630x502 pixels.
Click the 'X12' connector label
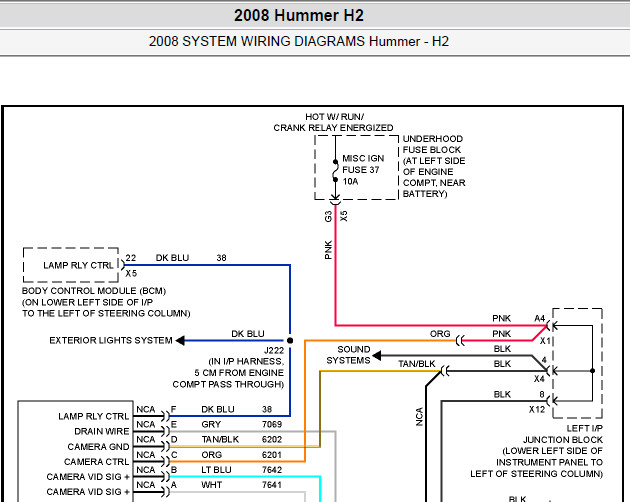(x=537, y=410)
